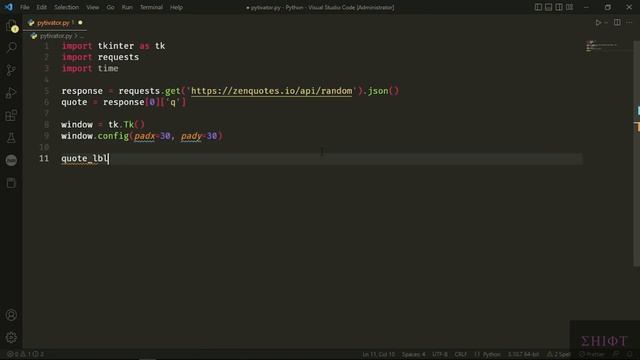Restore down the VS Code window
Image resolution: width=640 pixels, height=360 pixels.
point(608,7)
